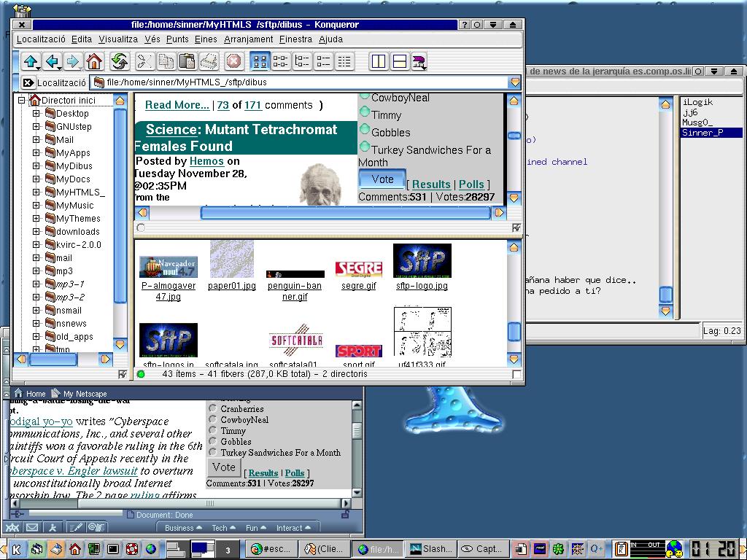Image resolution: width=747 pixels, height=560 pixels.
Task: Click Vote button in Konqueror poll
Action: point(382,179)
